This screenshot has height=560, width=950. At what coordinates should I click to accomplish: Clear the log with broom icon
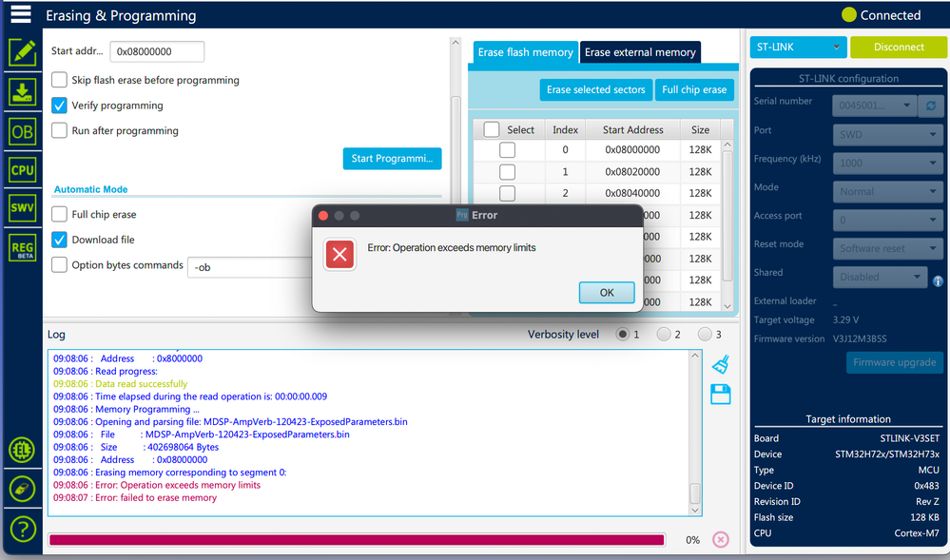click(721, 364)
